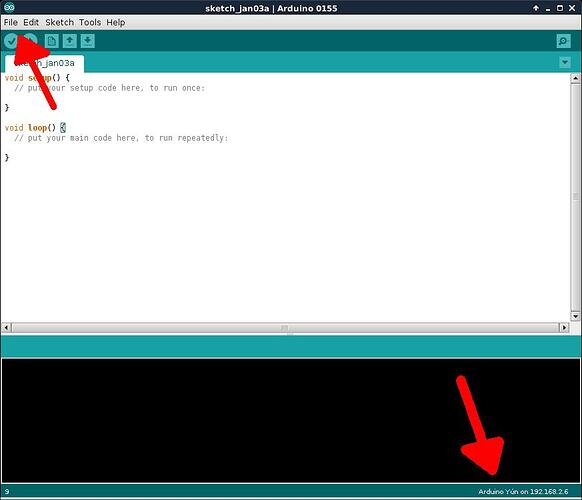Open the Tools menu
582x500 pixels.
[90, 23]
